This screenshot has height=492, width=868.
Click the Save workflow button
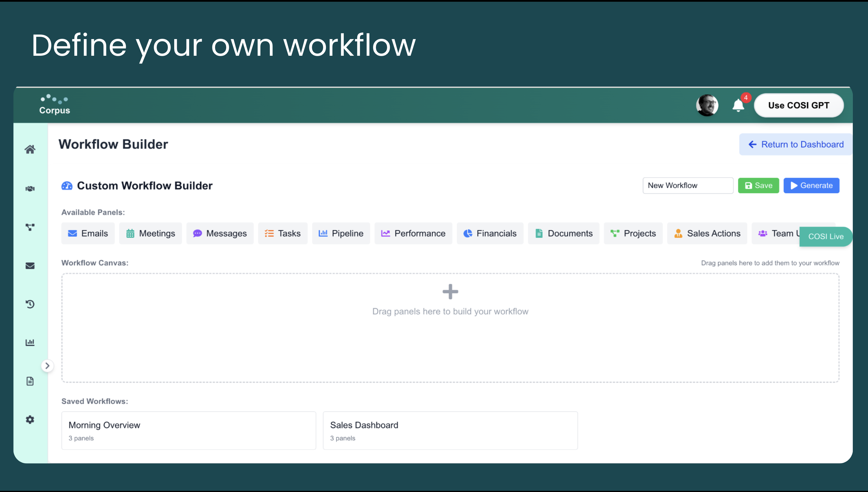coord(758,186)
